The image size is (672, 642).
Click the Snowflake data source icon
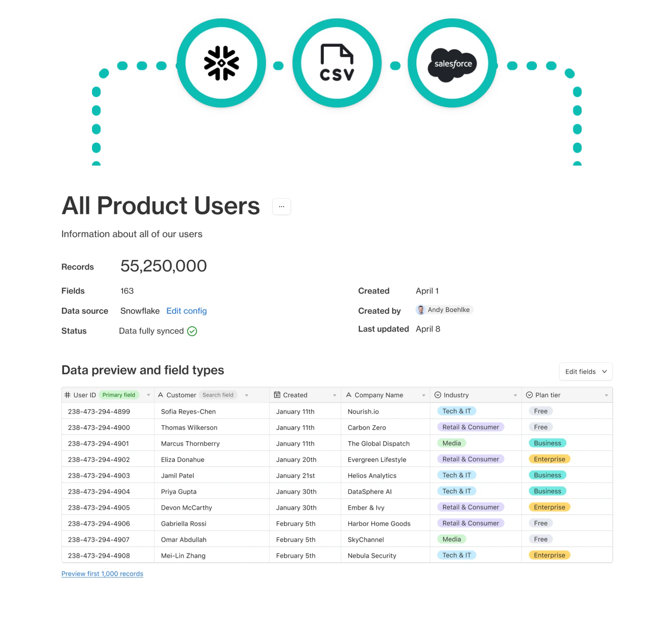pos(221,63)
